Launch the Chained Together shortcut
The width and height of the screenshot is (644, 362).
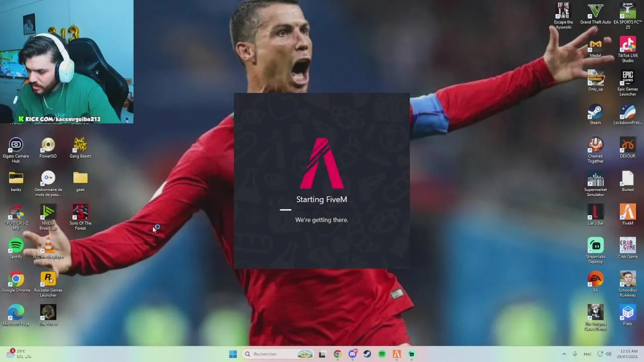click(x=595, y=150)
